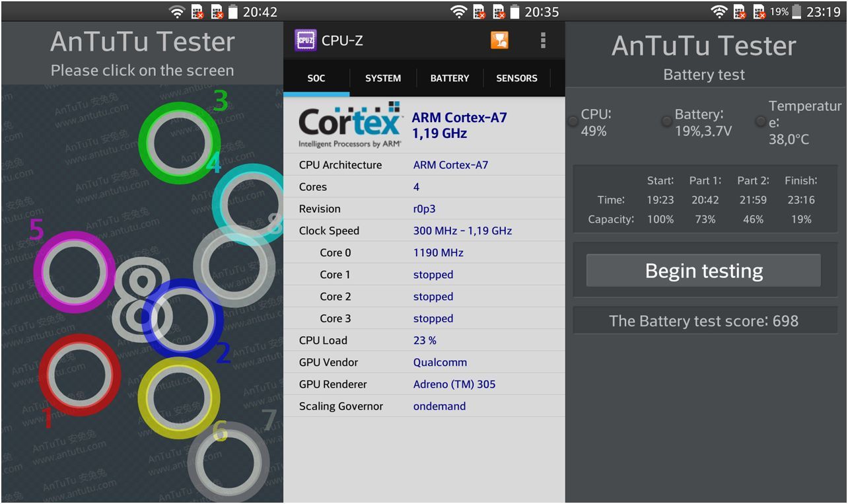This screenshot has height=504, width=848.
Task: Tap the green touch circle numbered 3
Action: click(179, 142)
